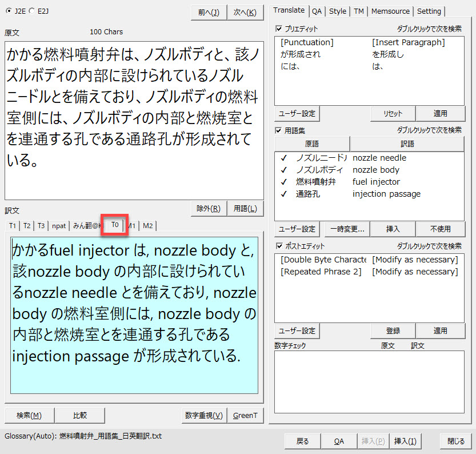Click the 次へ(K) next button
The image size is (476, 454).
pos(245,12)
